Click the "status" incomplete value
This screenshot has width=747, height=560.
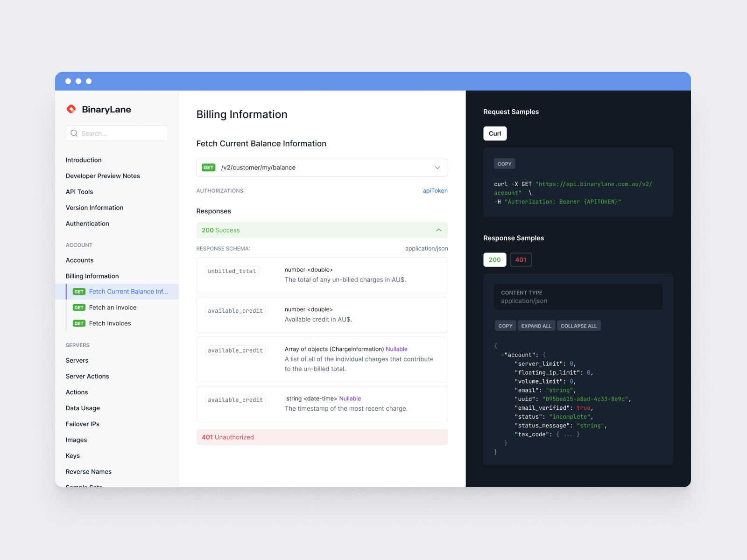[570, 417]
